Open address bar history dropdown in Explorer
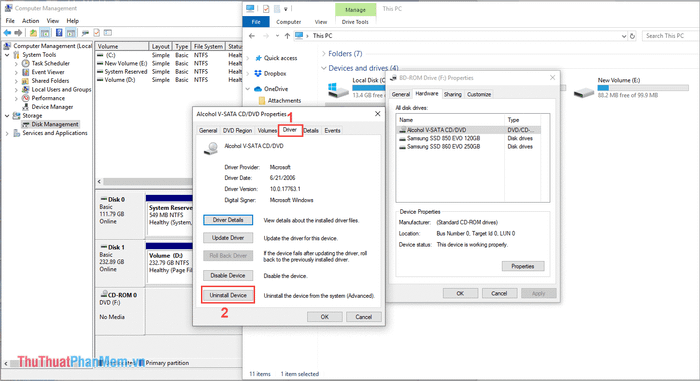 (624, 36)
